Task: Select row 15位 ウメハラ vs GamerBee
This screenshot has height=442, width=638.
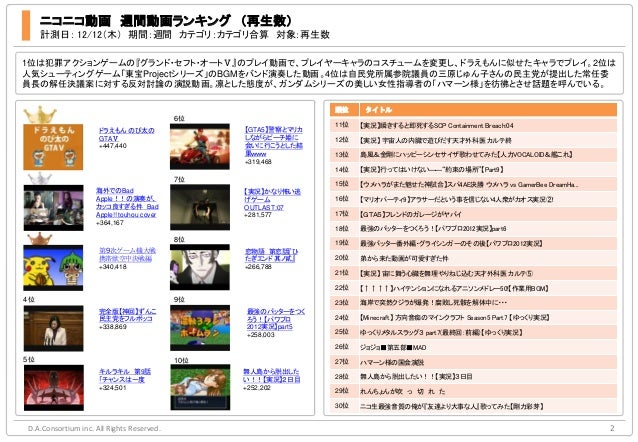Action: click(x=473, y=184)
